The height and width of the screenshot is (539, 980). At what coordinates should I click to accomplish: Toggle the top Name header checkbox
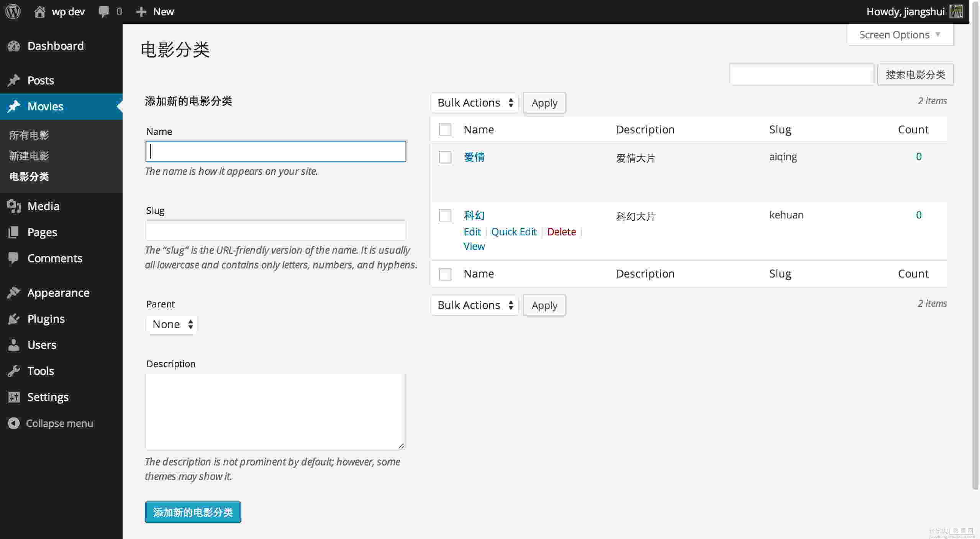coord(444,130)
